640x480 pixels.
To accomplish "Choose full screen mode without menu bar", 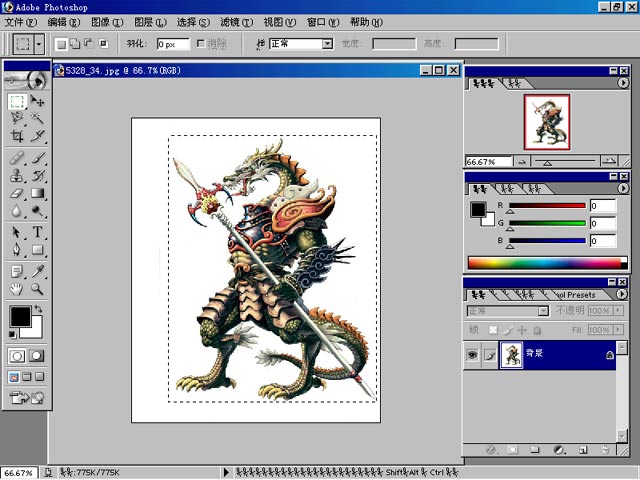I will pos(40,377).
